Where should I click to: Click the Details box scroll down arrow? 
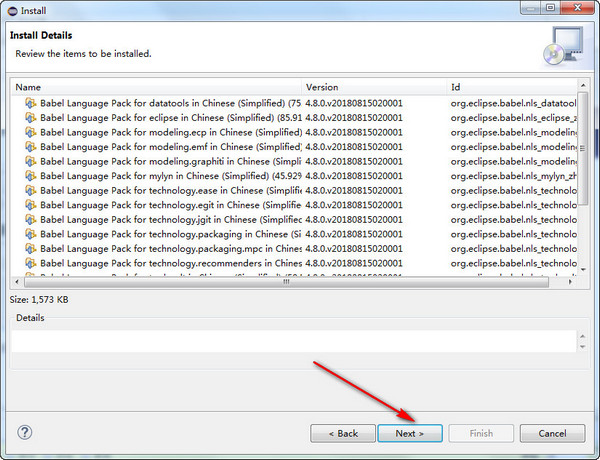tap(582, 347)
